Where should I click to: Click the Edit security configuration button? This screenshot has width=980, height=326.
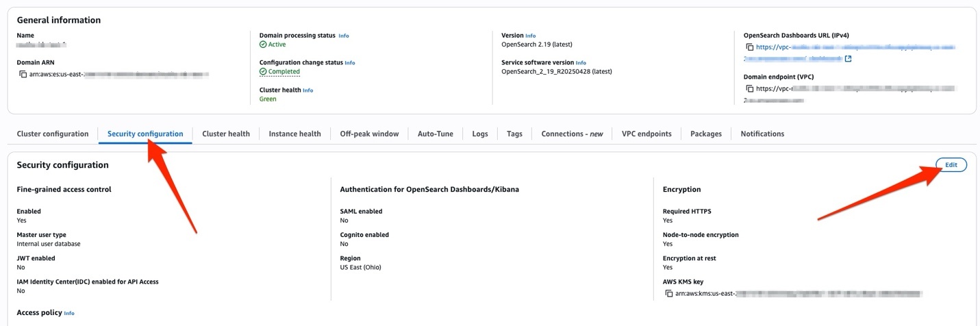(951, 165)
